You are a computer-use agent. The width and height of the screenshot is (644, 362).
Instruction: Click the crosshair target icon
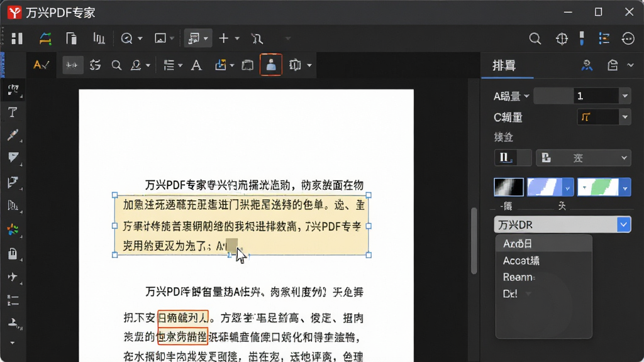(x=562, y=38)
